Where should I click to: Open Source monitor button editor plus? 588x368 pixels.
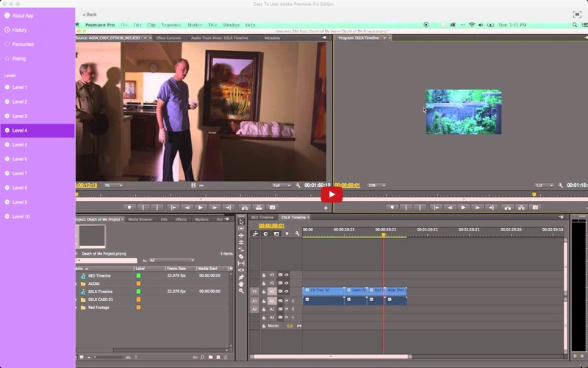(326, 208)
